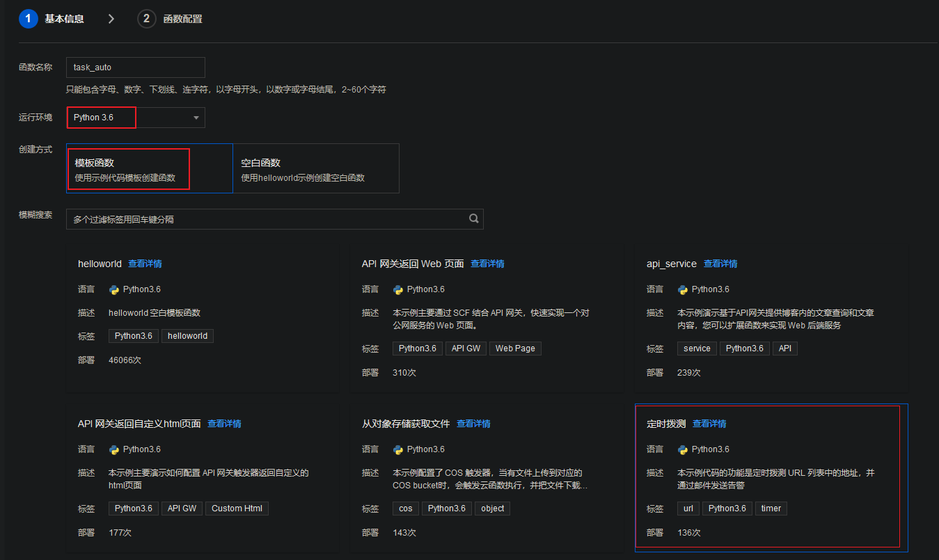This screenshot has width=939, height=560.
Task: Click the 模糊搜索 filter tag input field
Action: 275,219
